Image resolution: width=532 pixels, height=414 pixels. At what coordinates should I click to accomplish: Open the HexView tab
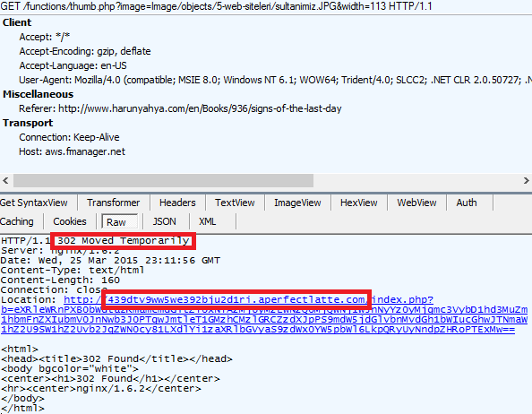(358, 203)
